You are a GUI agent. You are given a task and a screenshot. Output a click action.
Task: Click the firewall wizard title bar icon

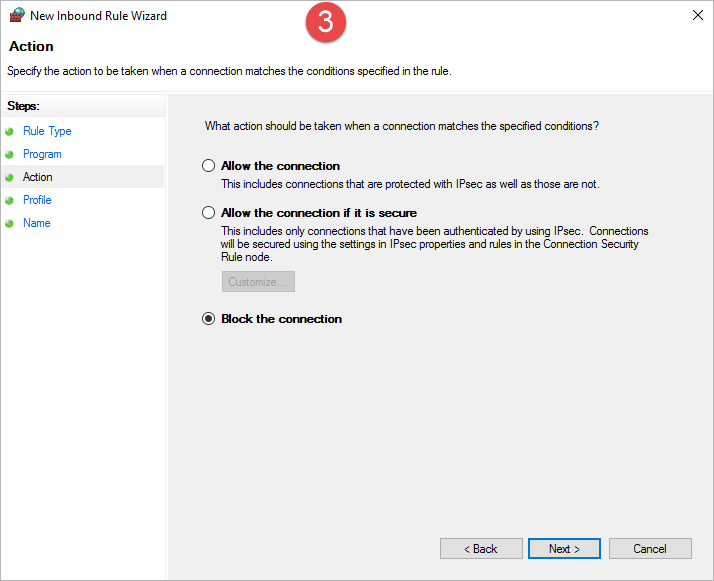click(17, 16)
